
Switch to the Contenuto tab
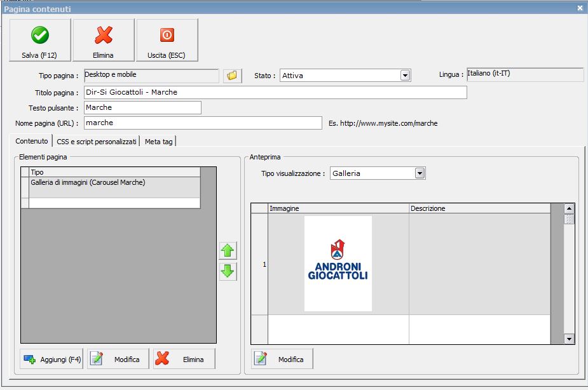tap(32, 141)
